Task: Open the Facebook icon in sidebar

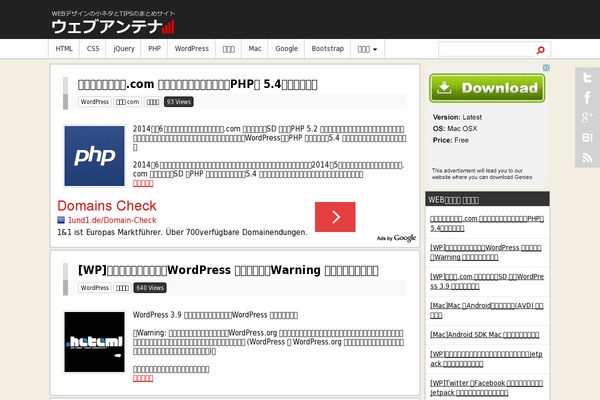Action: pyautogui.click(x=587, y=98)
